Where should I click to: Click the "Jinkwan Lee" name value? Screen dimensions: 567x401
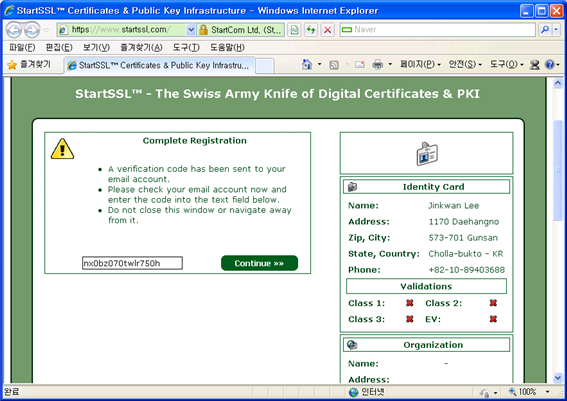tap(453, 206)
